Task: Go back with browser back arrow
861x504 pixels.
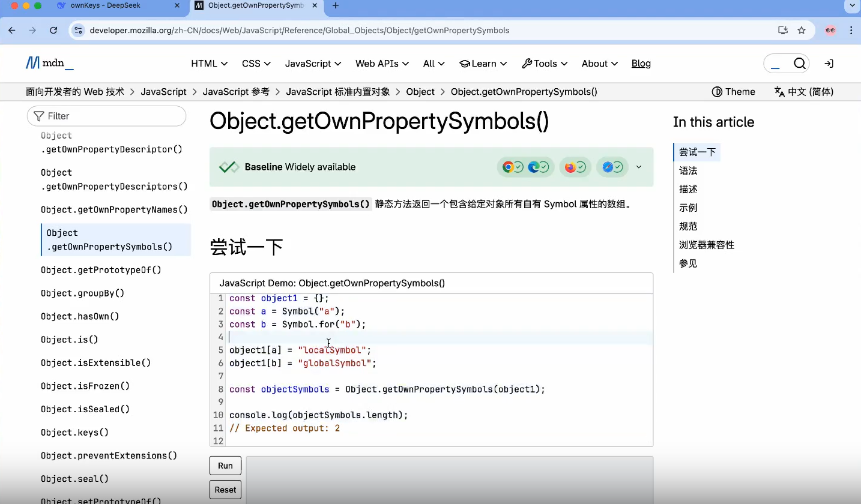Action: click(12, 30)
